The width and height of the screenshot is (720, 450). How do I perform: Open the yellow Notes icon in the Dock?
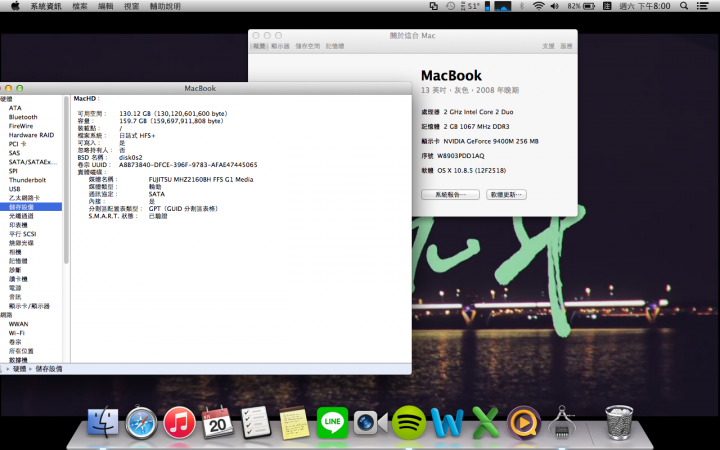[x=294, y=422]
